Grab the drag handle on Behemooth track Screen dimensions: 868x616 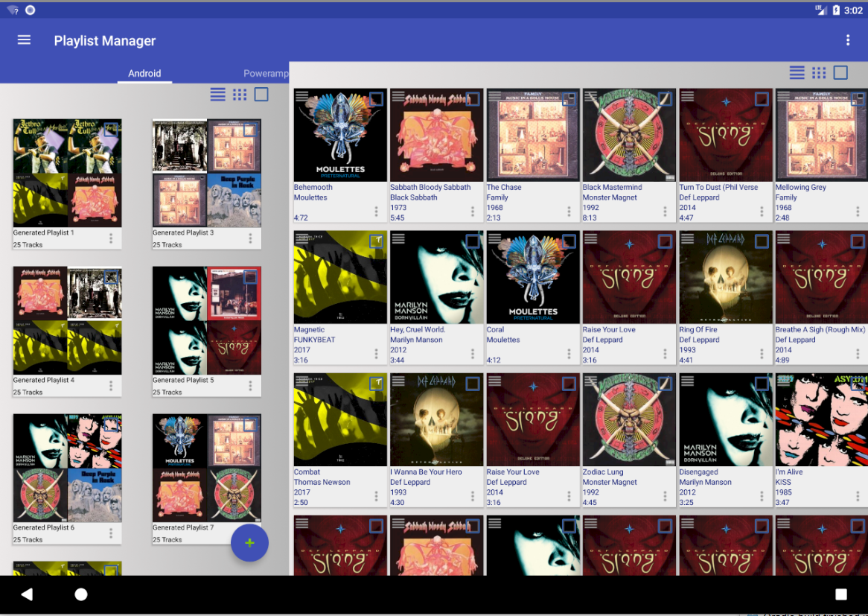click(301, 96)
